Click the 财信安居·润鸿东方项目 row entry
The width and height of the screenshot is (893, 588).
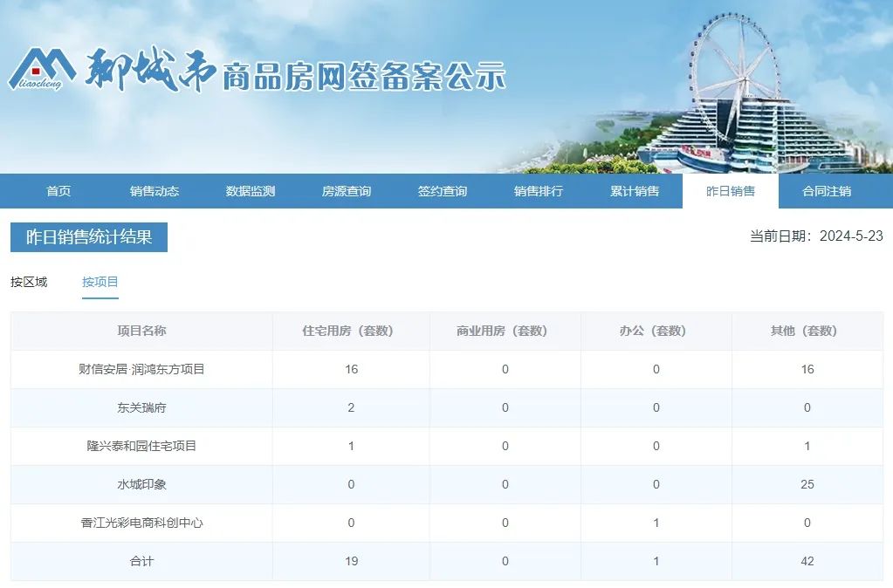141,369
